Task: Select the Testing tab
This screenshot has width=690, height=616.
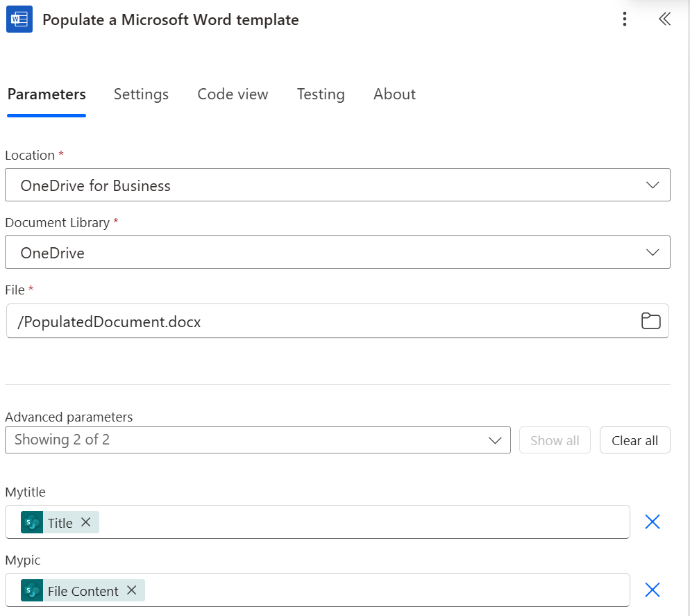Action: (321, 94)
